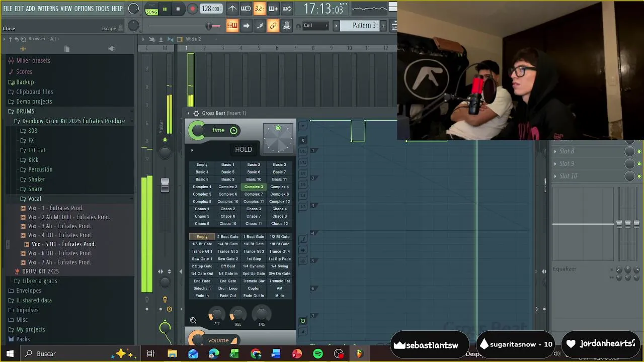Open the FILE menu

coord(8,9)
